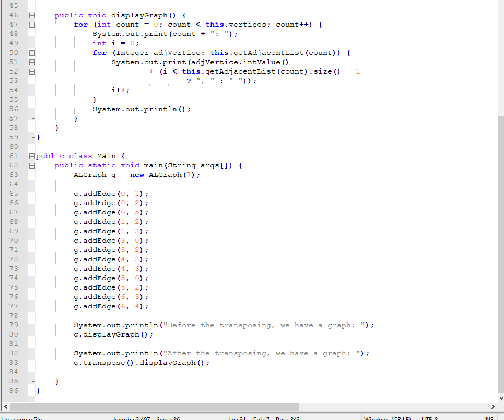504x420 pixels.
Task: Click the right arrow of horizontal scrollbar
Action: pyautogui.click(x=493, y=407)
